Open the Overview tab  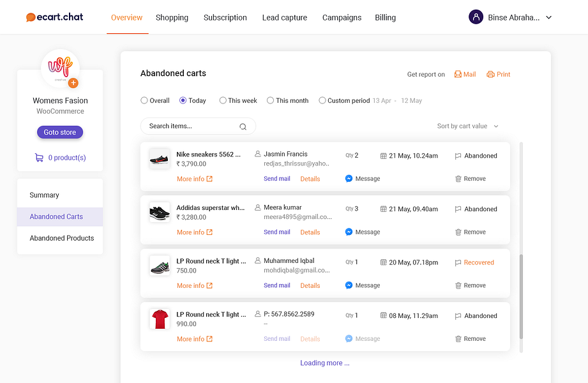pos(127,17)
